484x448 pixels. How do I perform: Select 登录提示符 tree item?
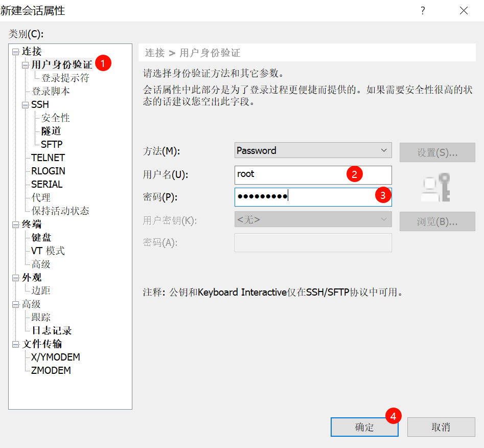tap(65, 78)
